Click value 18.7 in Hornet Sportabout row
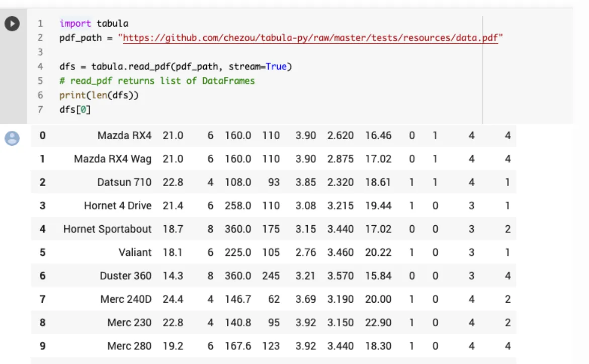 coord(173,229)
